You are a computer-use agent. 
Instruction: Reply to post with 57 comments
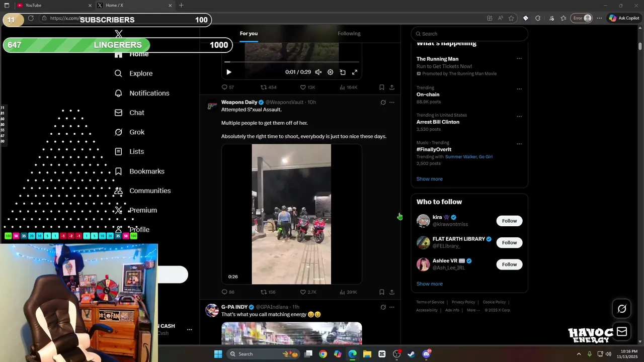coord(227,87)
